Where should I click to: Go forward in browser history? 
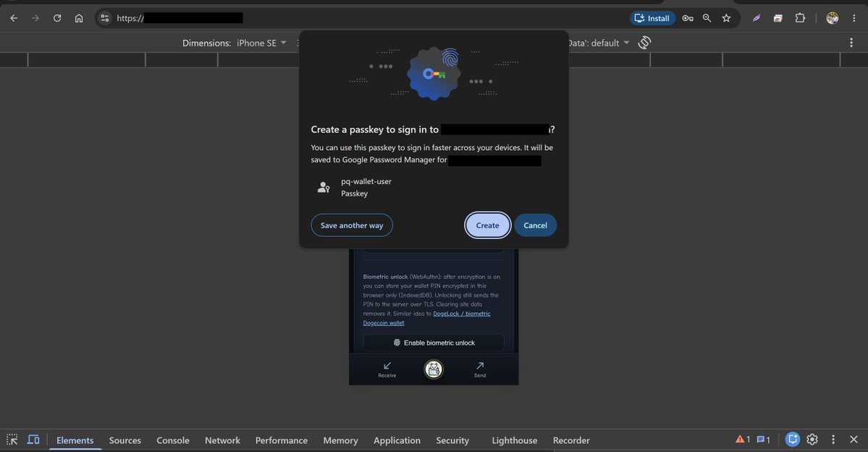click(35, 18)
